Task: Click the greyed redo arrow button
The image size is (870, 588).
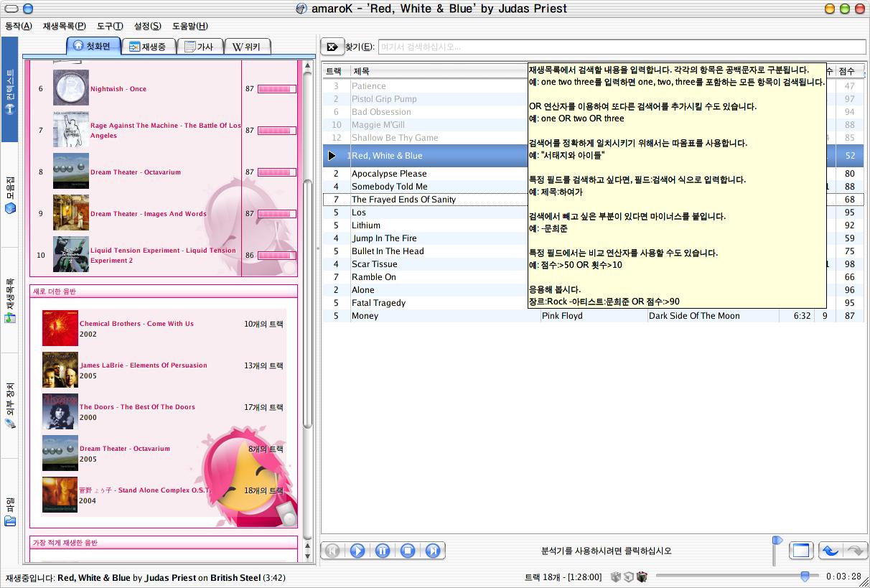Action: [855, 551]
